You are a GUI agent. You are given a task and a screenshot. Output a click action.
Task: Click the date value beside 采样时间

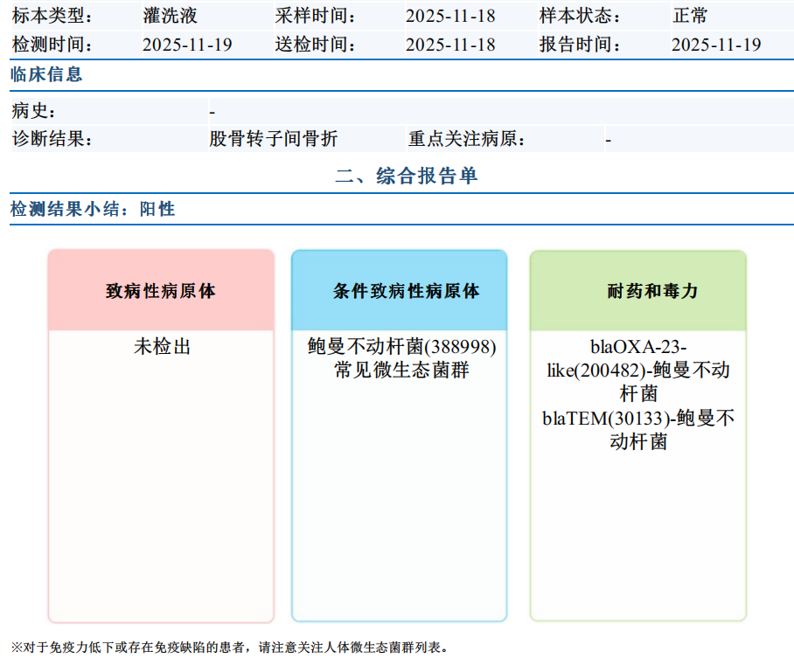(x=450, y=16)
